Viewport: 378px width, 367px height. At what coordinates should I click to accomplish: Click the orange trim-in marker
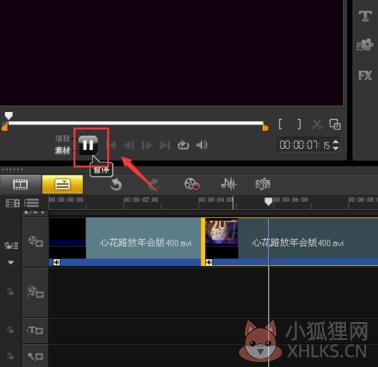click(x=4, y=127)
